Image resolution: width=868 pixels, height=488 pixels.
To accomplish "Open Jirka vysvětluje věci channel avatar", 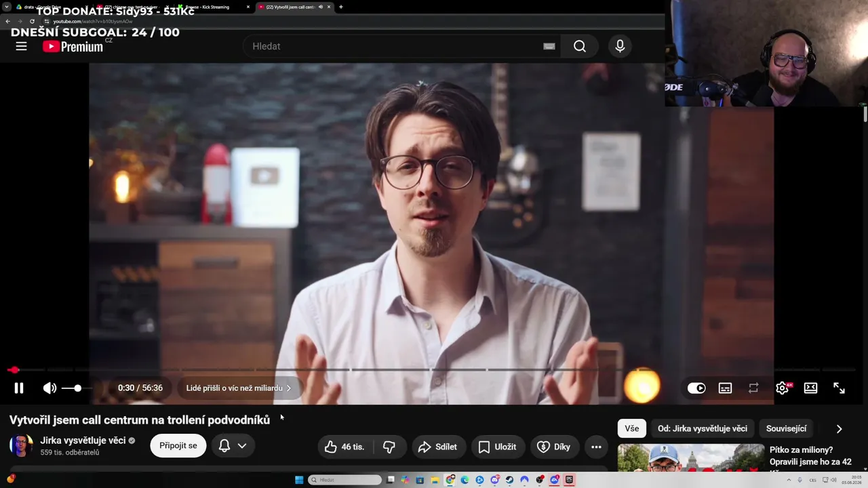I will 21,445.
